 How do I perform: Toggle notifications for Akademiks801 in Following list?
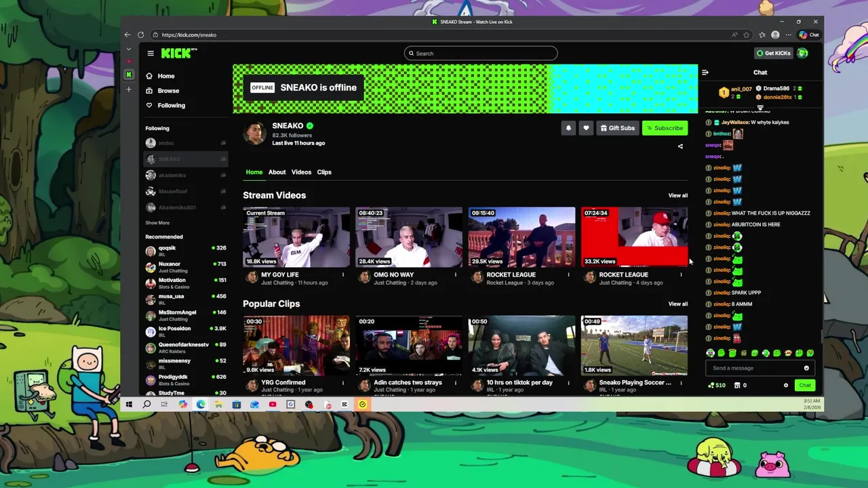tap(223, 207)
